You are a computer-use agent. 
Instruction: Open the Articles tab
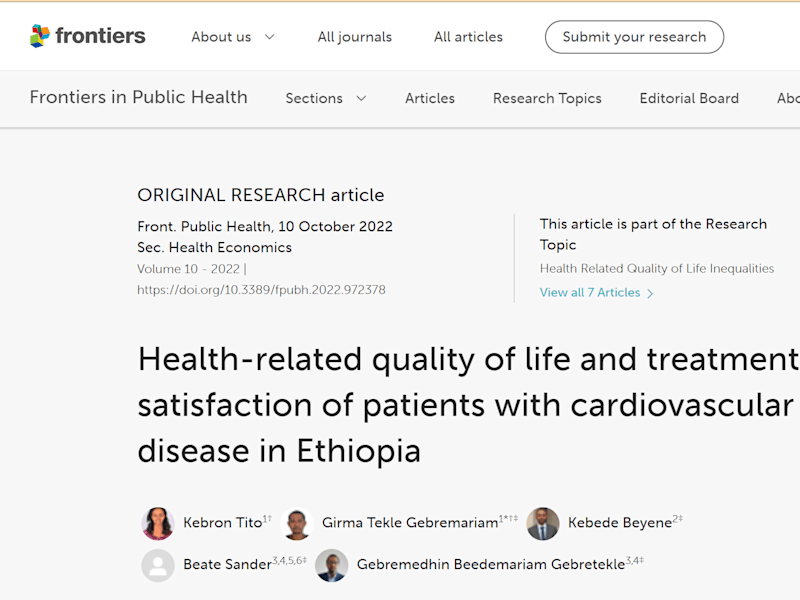tap(430, 98)
